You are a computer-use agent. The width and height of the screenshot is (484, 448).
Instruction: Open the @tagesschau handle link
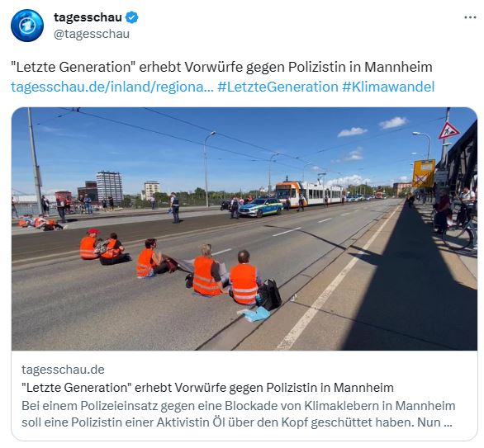(92, 34)
